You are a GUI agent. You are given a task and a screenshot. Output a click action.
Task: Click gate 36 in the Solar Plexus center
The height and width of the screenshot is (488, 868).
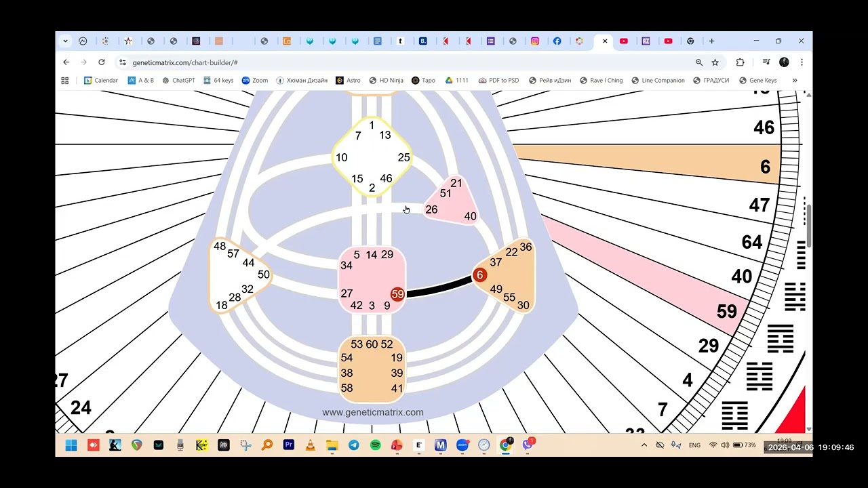526,247
